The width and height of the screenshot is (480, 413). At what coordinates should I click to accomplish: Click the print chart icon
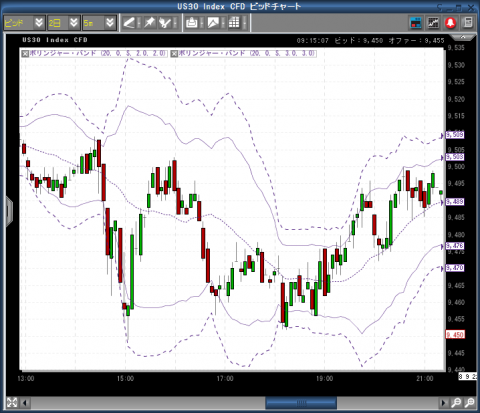tap(192, 23)
